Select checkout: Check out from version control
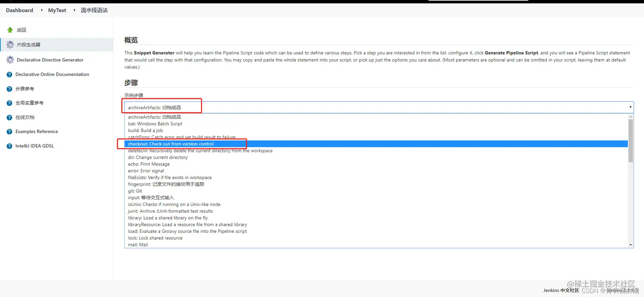The image size is (644, 297). tap(376, 144)
